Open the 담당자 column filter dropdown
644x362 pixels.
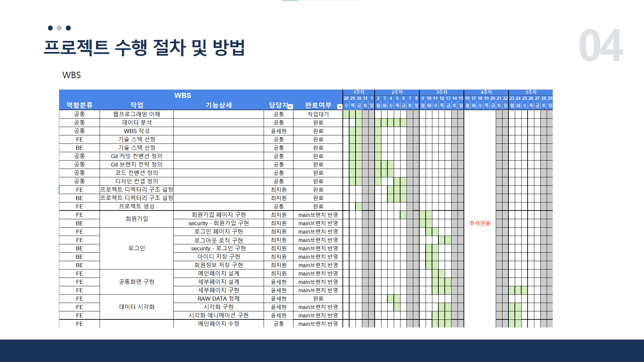290,107
